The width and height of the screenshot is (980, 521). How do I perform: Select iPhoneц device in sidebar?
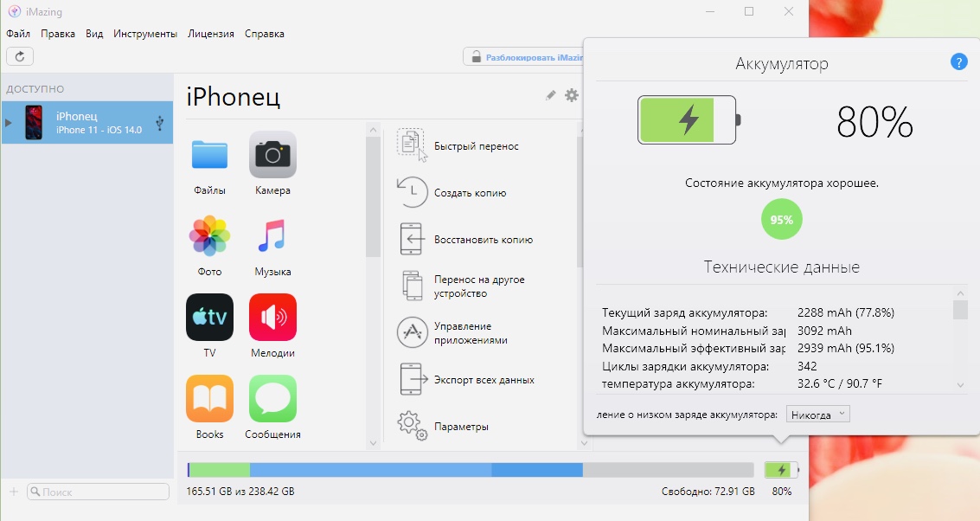[86, 123]
